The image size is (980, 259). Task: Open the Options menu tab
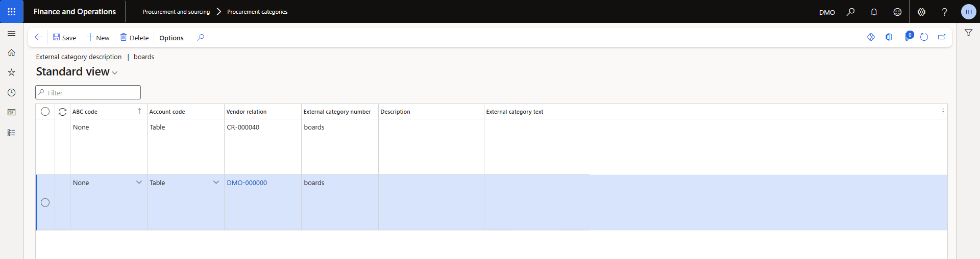point(171,38)
